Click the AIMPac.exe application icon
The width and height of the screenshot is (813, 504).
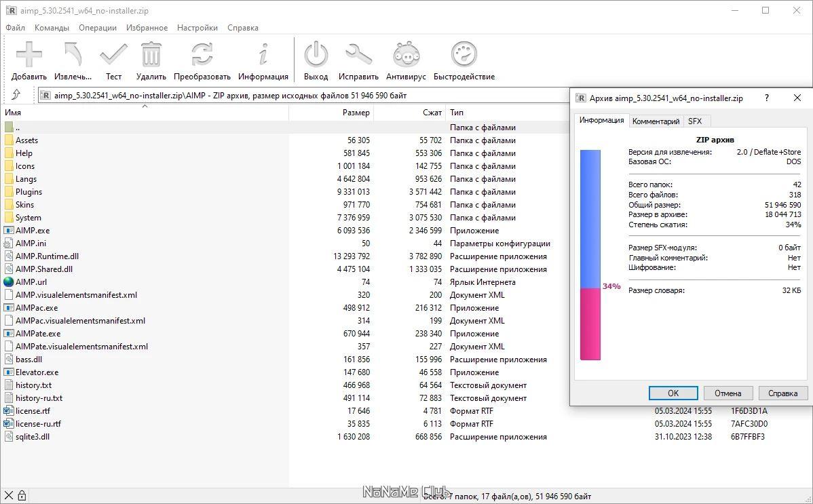click(x=8, y=308)
